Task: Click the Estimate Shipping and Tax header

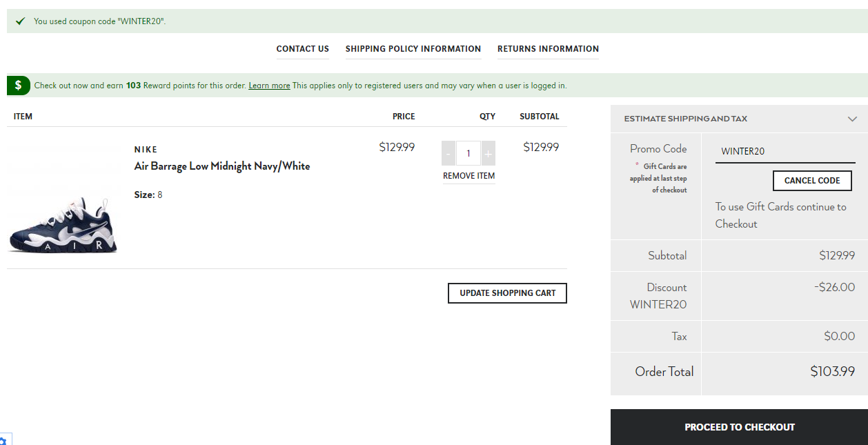Action: [x=739, y=119]
